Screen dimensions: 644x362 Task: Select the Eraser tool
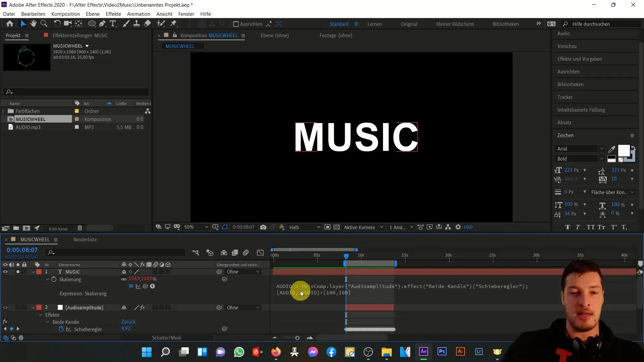click(x=147, y=24)
